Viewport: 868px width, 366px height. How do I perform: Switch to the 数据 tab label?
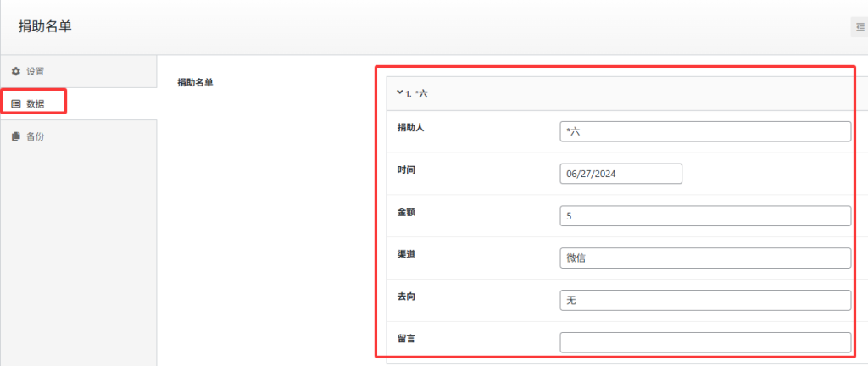pos(35,103)
